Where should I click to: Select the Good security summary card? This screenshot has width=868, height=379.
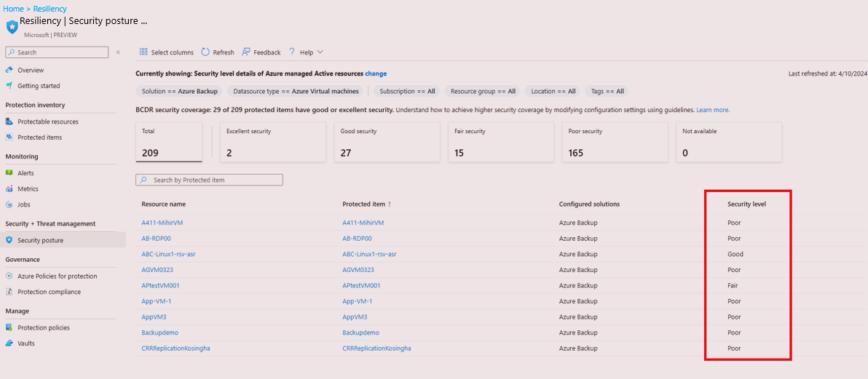click(387, 142)
